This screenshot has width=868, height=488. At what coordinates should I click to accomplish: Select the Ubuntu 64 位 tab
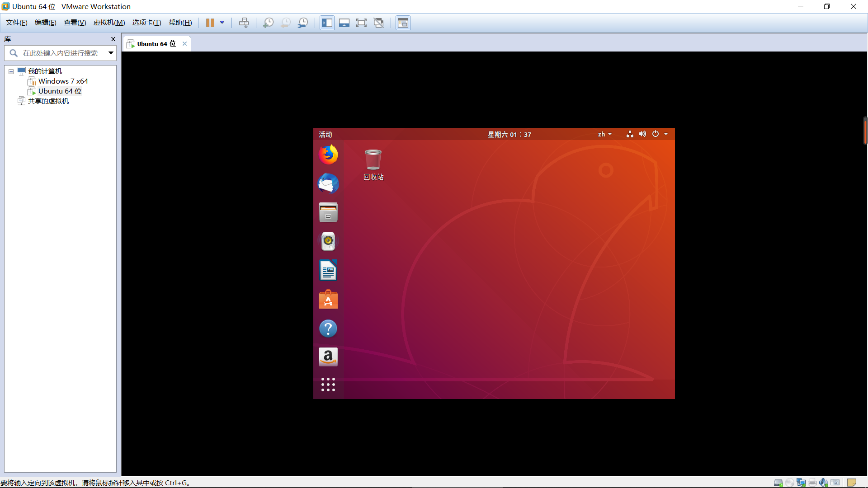point(156,44)
